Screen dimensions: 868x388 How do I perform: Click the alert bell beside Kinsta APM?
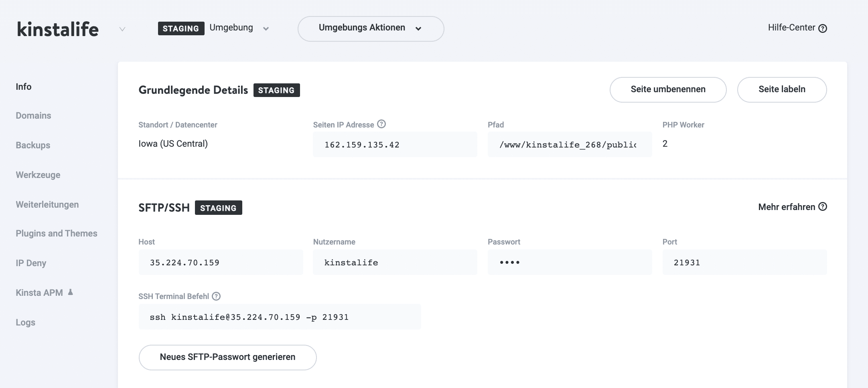click(x=71, y=292)
